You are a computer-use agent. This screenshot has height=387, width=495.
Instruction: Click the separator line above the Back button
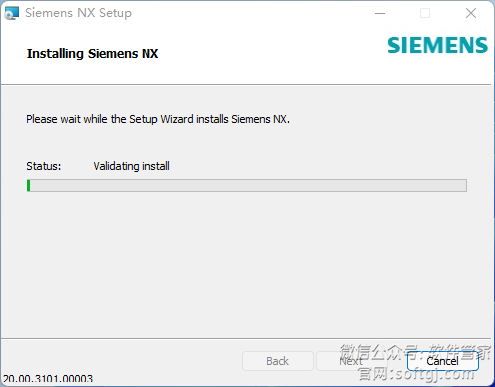(246, 339)
